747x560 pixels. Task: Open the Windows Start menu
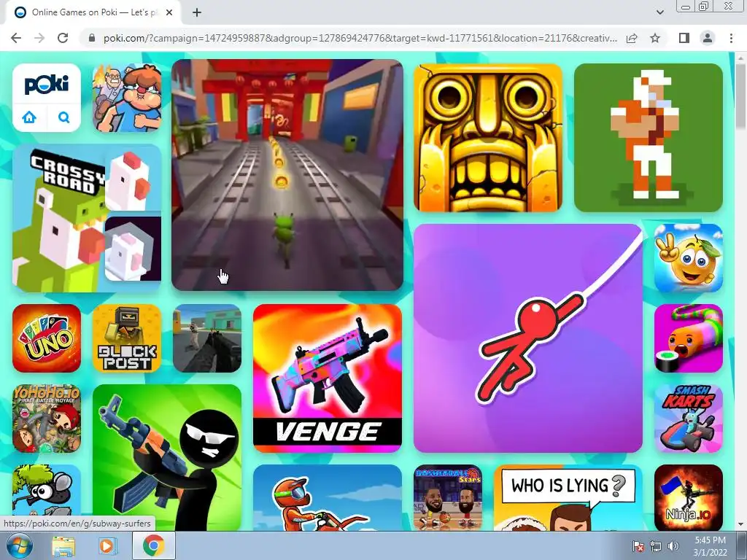pos(20,545)
